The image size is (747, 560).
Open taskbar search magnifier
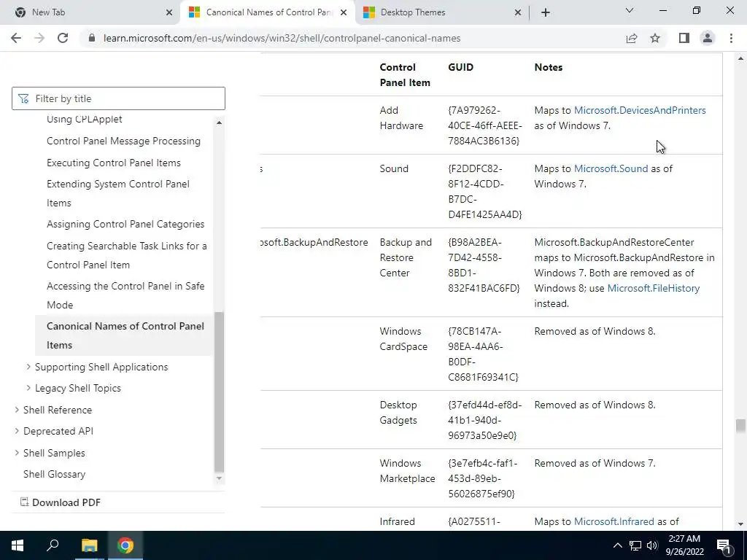[x=53, y=545]
